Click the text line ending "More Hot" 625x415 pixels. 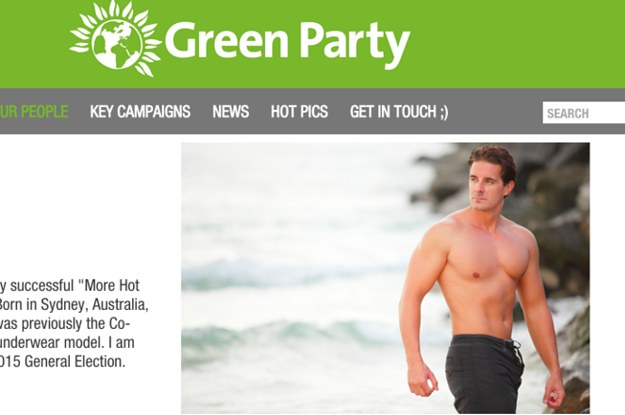coord(70,285)
